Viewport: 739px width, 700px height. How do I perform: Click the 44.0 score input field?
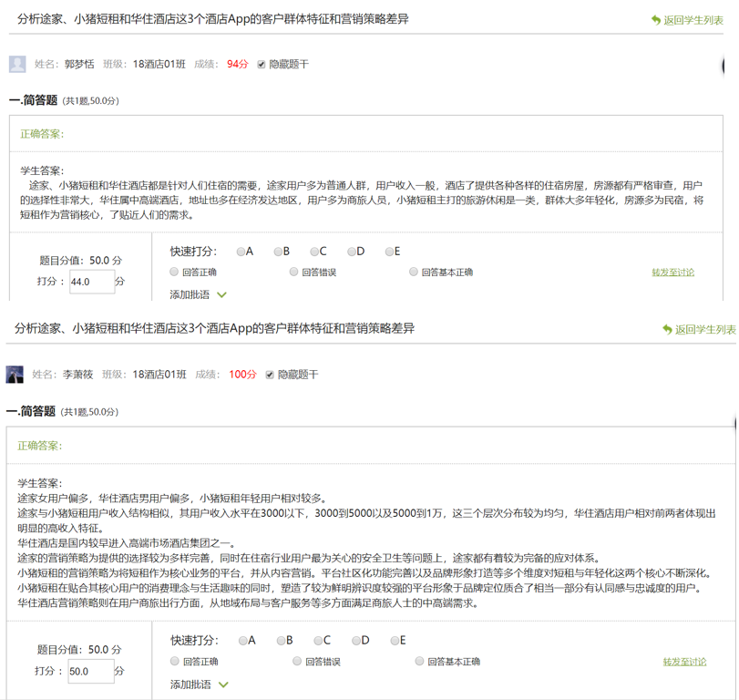92,282
